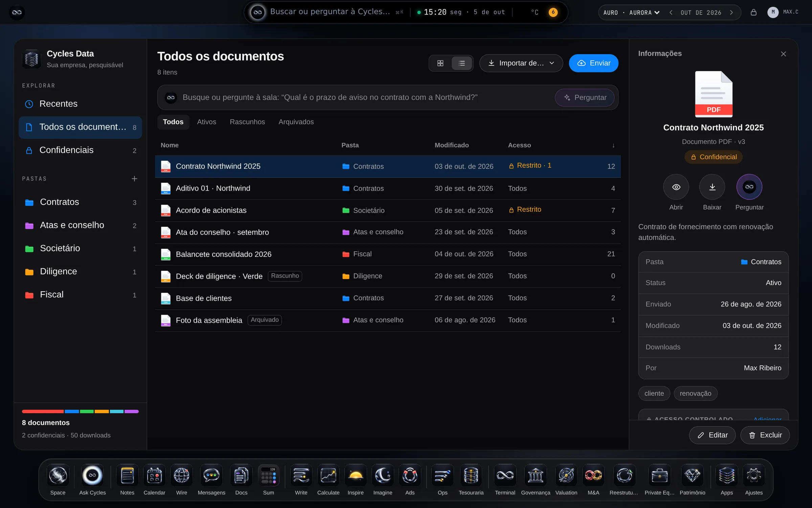Go to the next month after OUT DE 2026
The image size is (812, 508).
click(x=731, y=13)
